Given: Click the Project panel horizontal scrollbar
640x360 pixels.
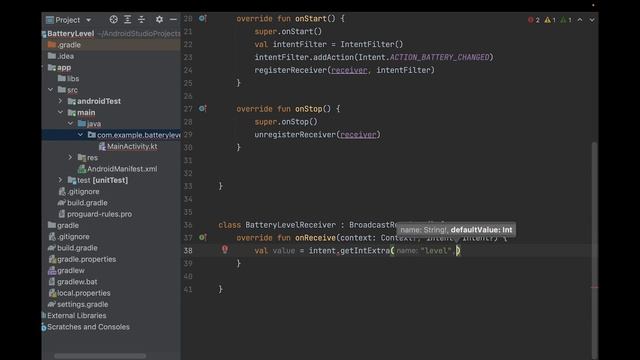Looking at the screenshot, I should pyautogui.click(x=100, y=356).
